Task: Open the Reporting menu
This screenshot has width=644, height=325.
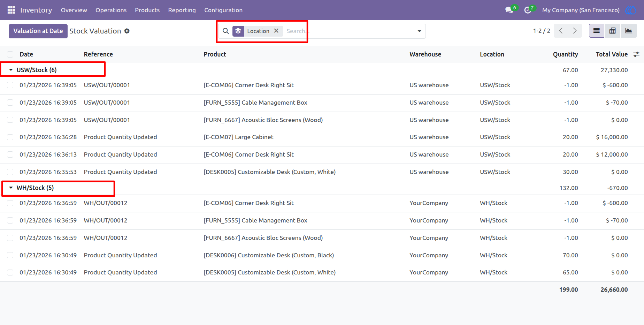Action: tap(182, 10)
